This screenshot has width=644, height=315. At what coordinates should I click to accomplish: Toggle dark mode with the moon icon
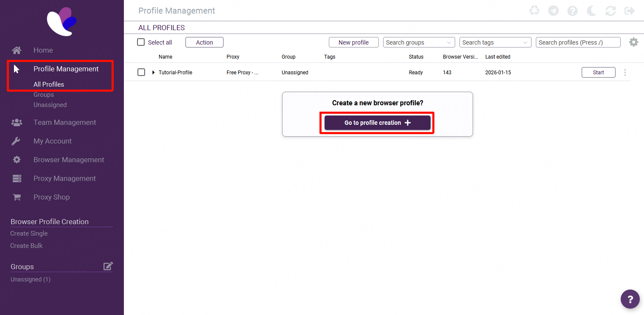(x=591, y=11)
